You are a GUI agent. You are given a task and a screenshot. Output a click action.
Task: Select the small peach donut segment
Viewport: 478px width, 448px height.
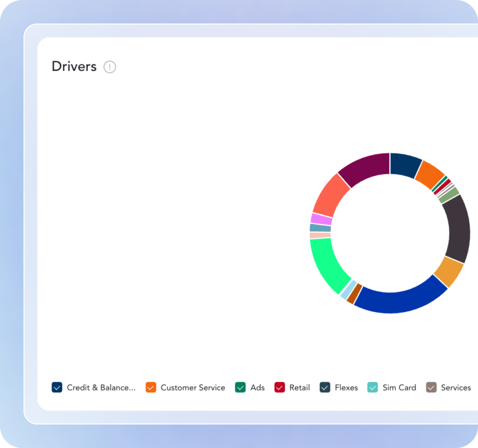pyautogui.click(x=320, y=236)
